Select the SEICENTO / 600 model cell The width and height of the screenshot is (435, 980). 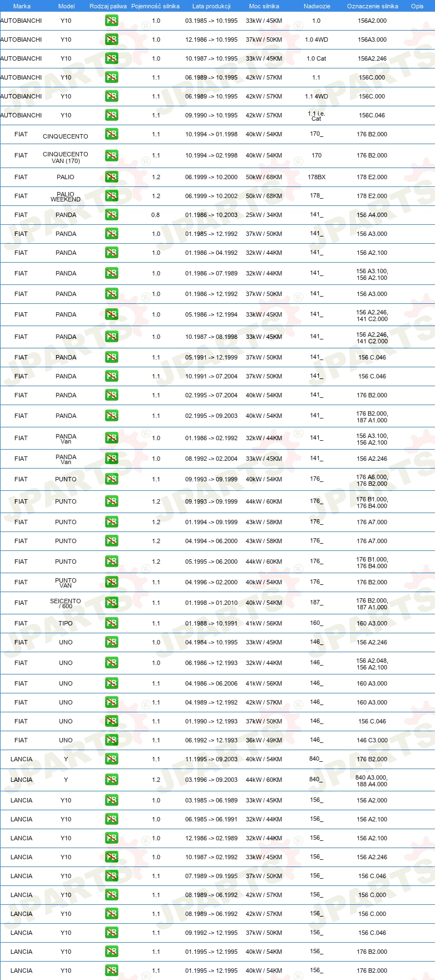tap(66, 603)
